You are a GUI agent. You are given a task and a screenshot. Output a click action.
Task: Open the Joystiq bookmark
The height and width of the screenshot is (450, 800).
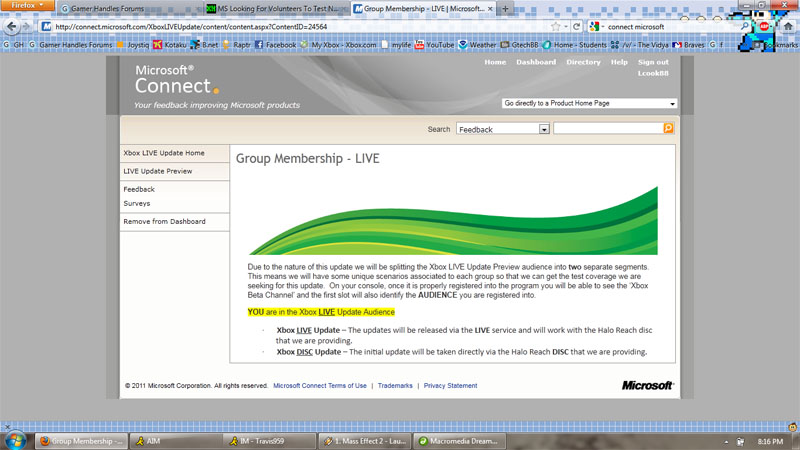[x=133, y=45]
